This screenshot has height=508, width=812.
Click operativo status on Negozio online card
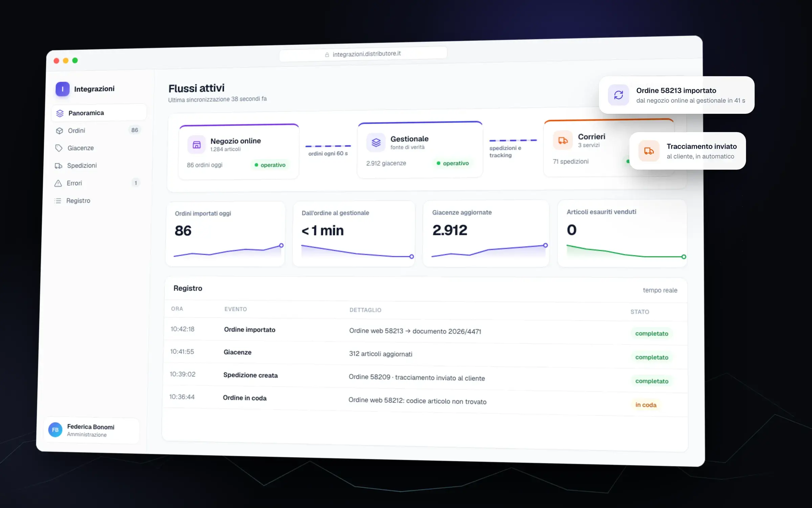coord(270,165)
